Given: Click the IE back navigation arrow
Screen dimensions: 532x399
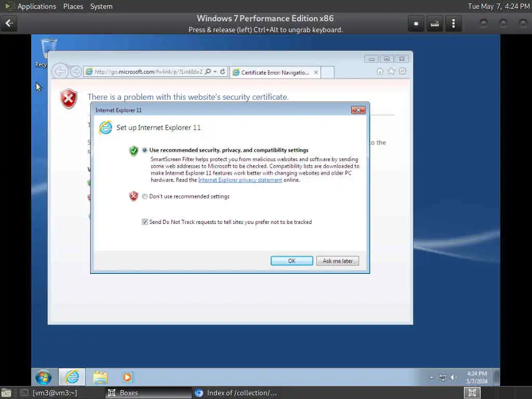Looking at the screenshot, I should tap(60, 72).
